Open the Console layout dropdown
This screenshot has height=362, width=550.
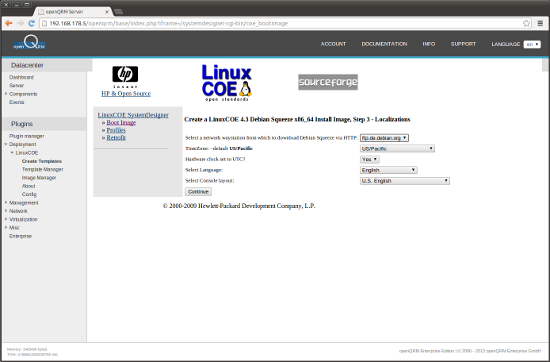tap(405, 181)
